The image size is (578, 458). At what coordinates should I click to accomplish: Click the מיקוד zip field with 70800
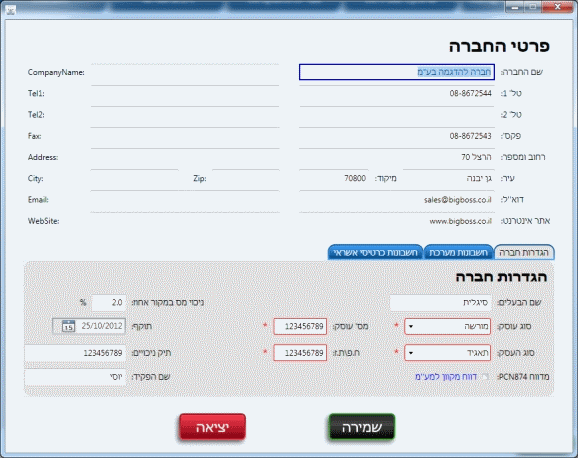pos(334,178)
